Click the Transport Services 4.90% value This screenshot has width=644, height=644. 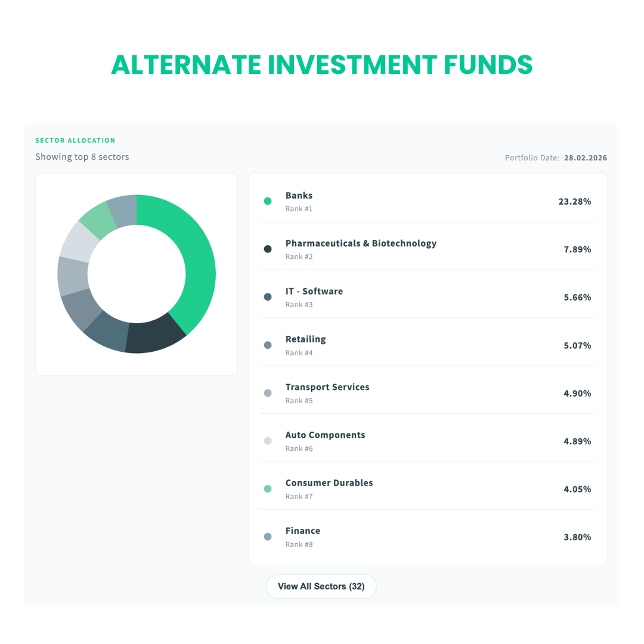[x=577, y=394]
